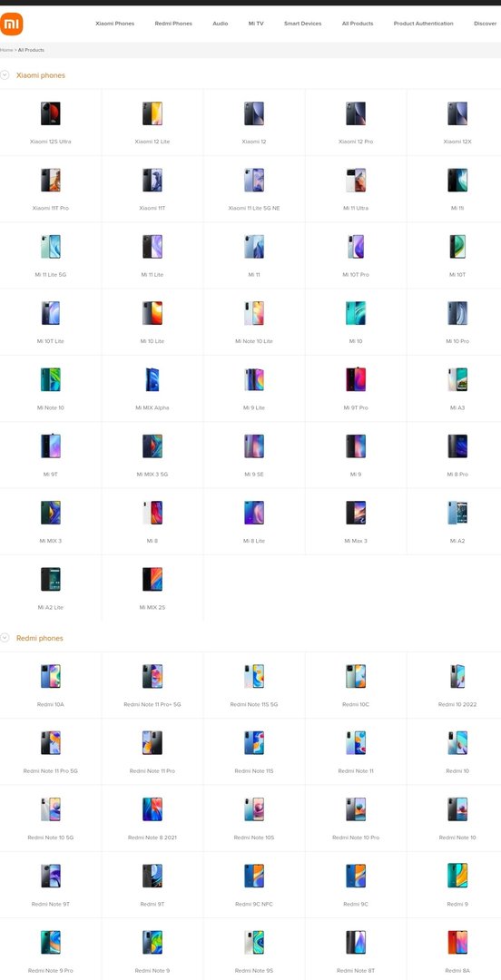Open the Xiaomi 12S Ultra phone image
This screenshot has width=501, height=980.
(x=51, y=113)
